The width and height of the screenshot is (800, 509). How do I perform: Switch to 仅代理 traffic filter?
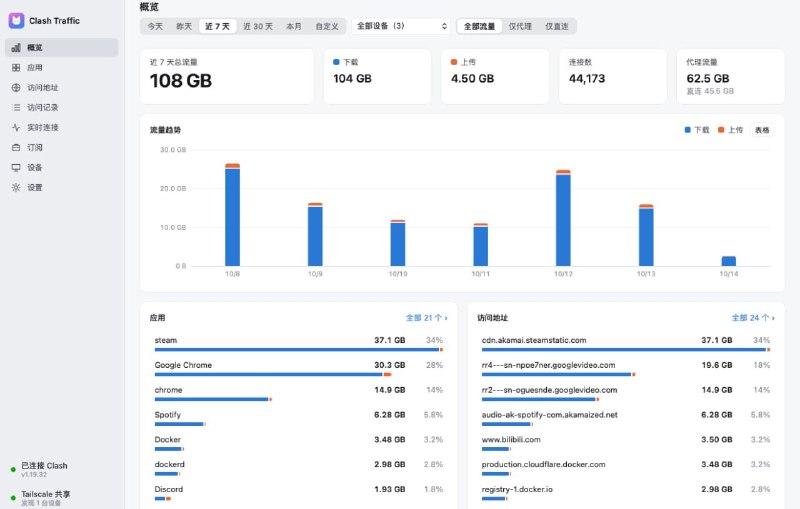(520, 26)
